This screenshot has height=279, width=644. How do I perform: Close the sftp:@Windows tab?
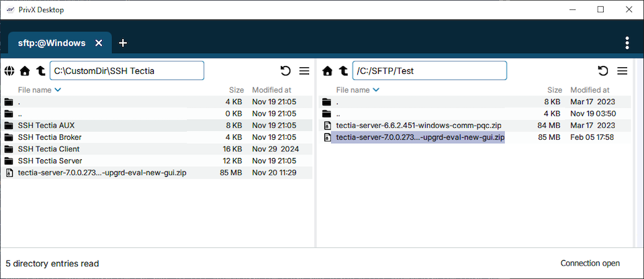pyautogui.click(x=99, y=43)
